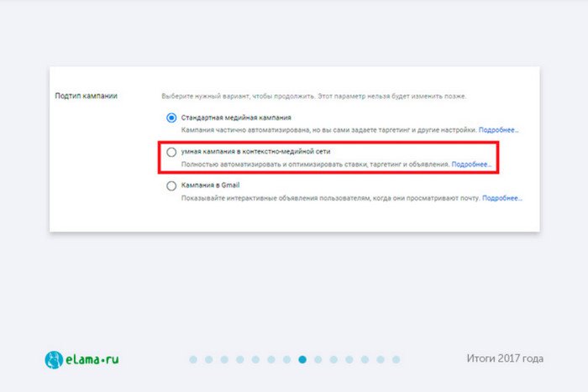Click the eLama.ru logo icon
Image resolution: width=588 pixels, height=392 pixels.
[54, 359]
